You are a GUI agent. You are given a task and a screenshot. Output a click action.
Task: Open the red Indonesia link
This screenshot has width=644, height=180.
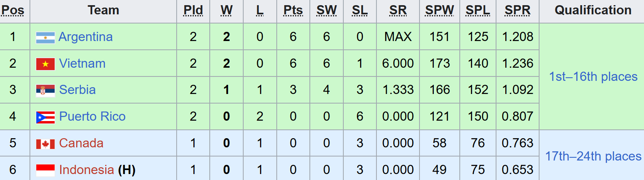pyautogui.click(x=87, y=170)
